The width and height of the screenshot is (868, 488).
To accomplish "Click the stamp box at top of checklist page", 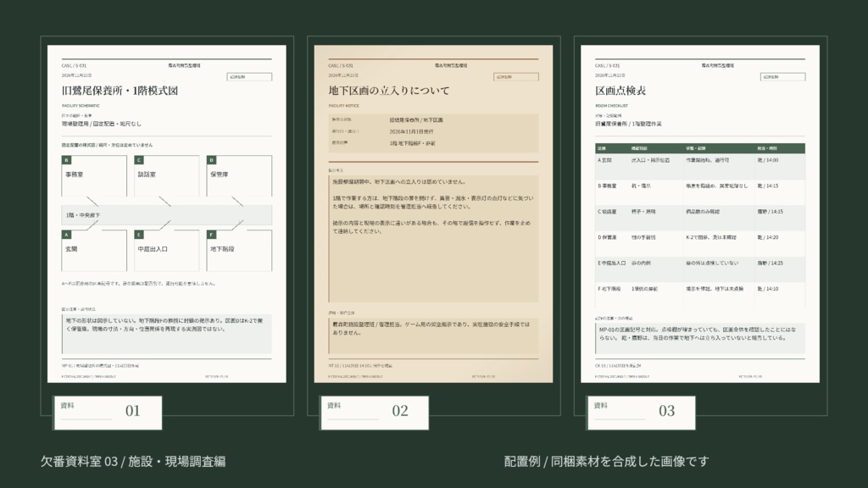I will (782, 77).
